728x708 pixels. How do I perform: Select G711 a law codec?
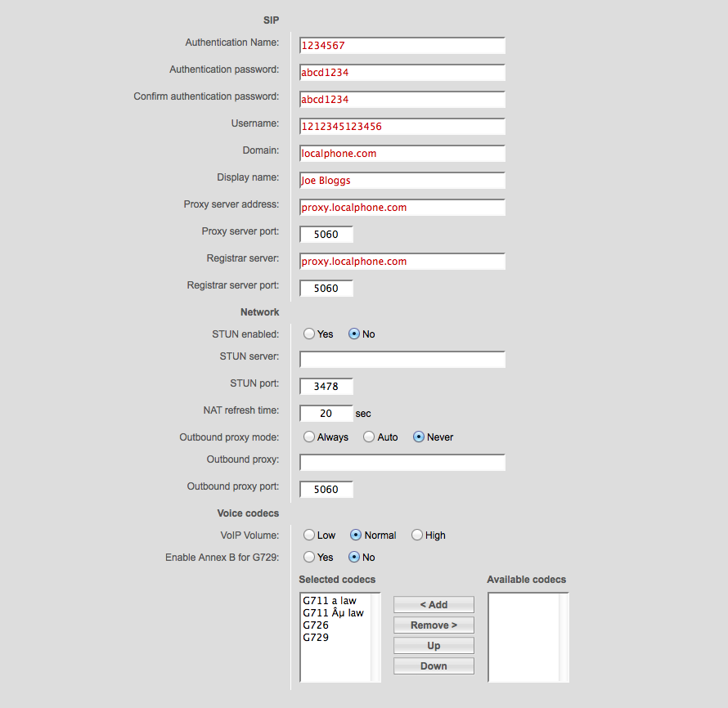pyautogui.click(x=336, y=600)
